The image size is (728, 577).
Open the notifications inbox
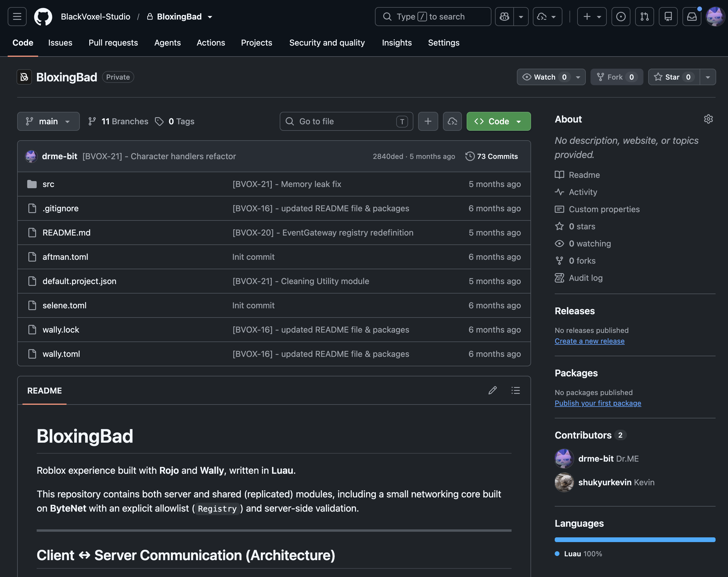[692, 17]
